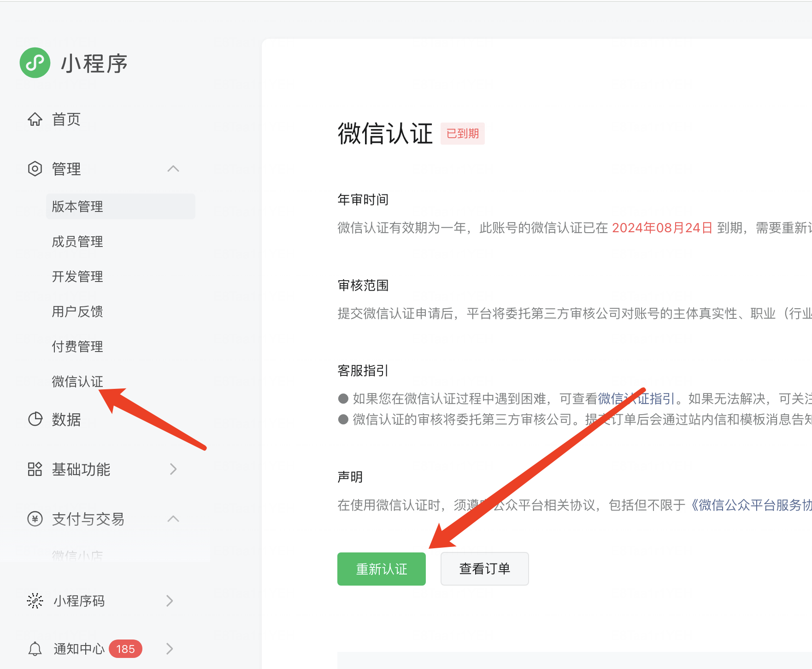Viewport: 812px width, 669px height.
Task: Click the 185 notification count badge
Action: click(125, 649)
